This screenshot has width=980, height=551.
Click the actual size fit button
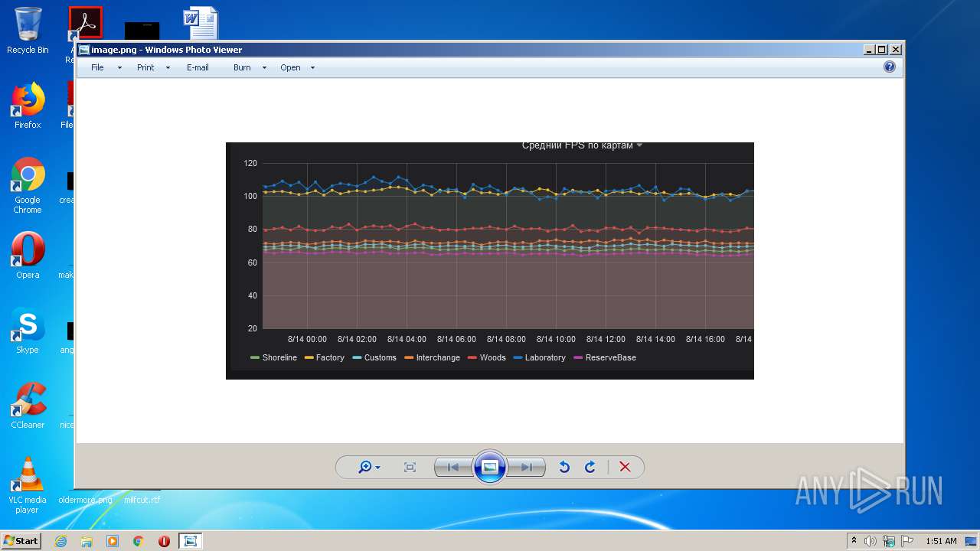coord(410,467)
